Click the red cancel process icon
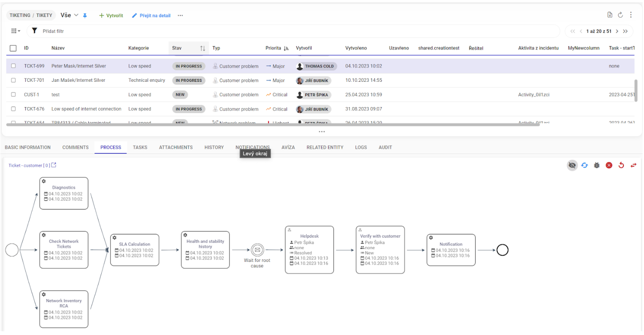Screen dimensions: 644x335 click(x=609, y=165)
